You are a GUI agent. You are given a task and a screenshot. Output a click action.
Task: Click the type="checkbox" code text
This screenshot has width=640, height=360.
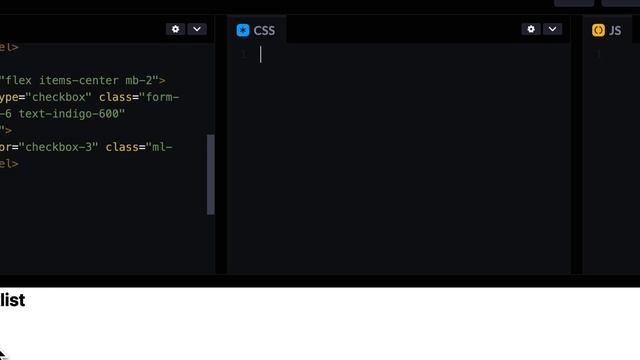[x=46, y=97]
